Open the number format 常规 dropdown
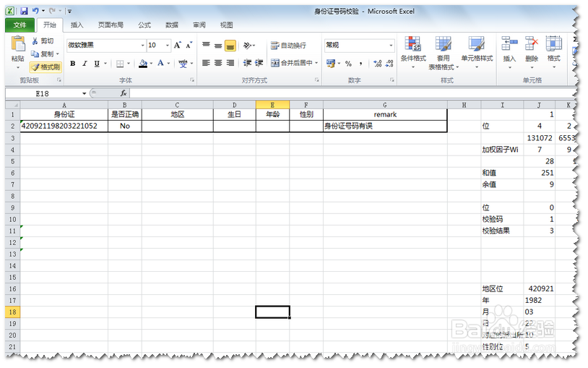This screenshot has height=368, width=588. pyautogui.click(x=391, y=45)
